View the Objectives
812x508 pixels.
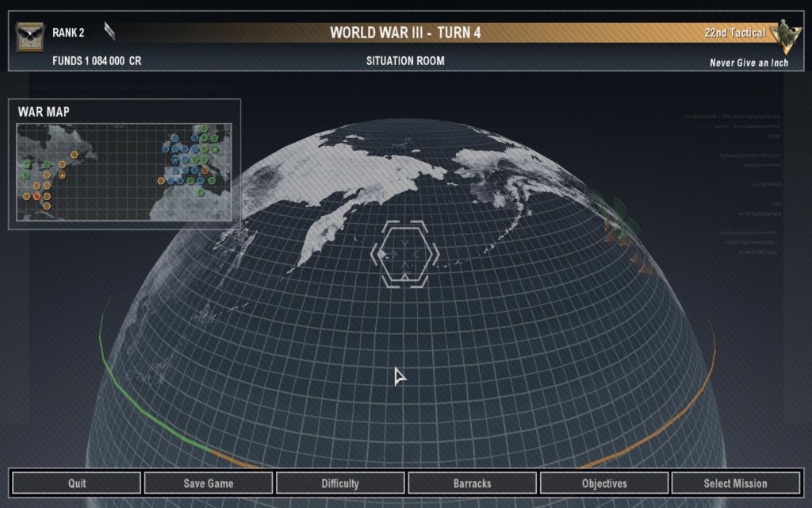tap(604, 483)
